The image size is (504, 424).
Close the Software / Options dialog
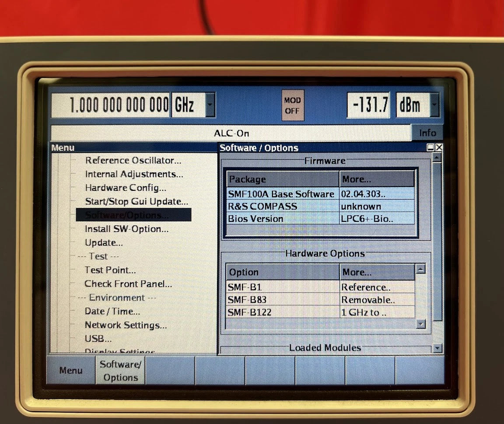(x=439, y=148)
